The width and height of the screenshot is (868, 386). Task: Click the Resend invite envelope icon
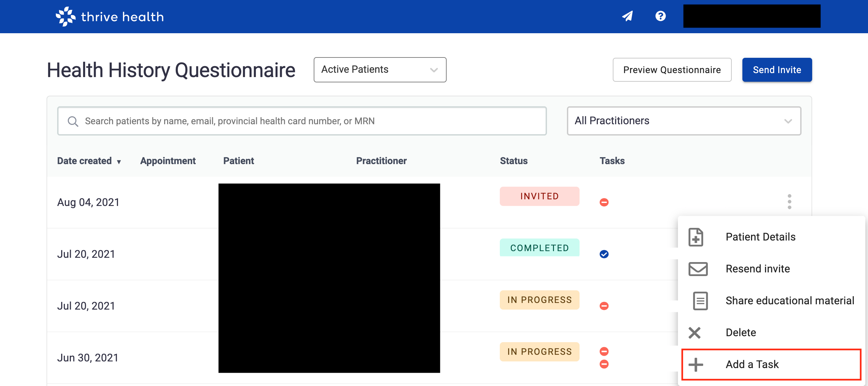point(698,269)
